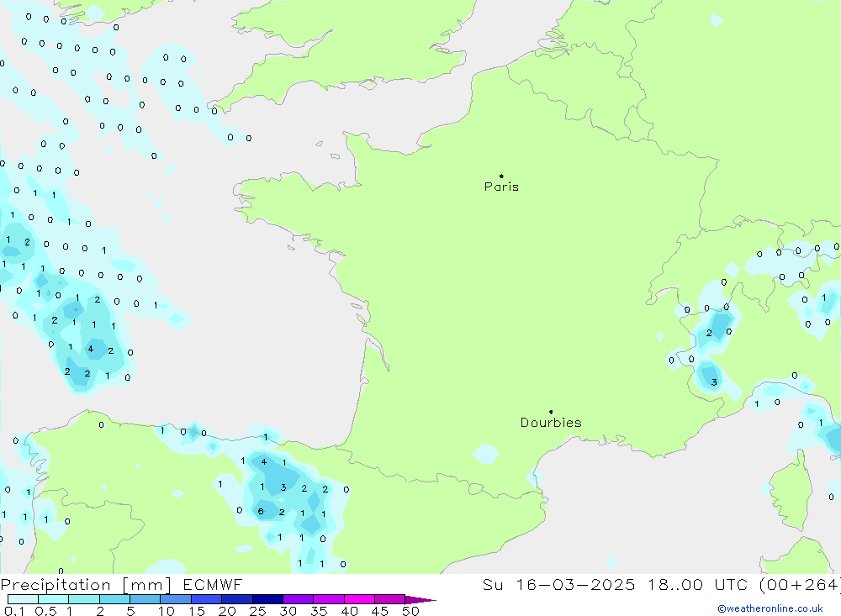
Task: Pick the 15–20 mm legend swatch
Action: click(206, 599)
